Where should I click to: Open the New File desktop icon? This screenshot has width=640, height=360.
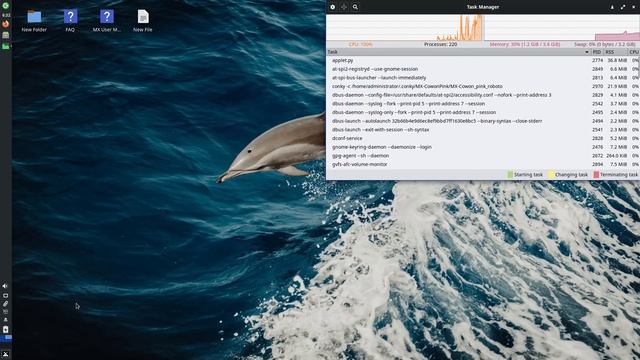[x=142, y=21]
